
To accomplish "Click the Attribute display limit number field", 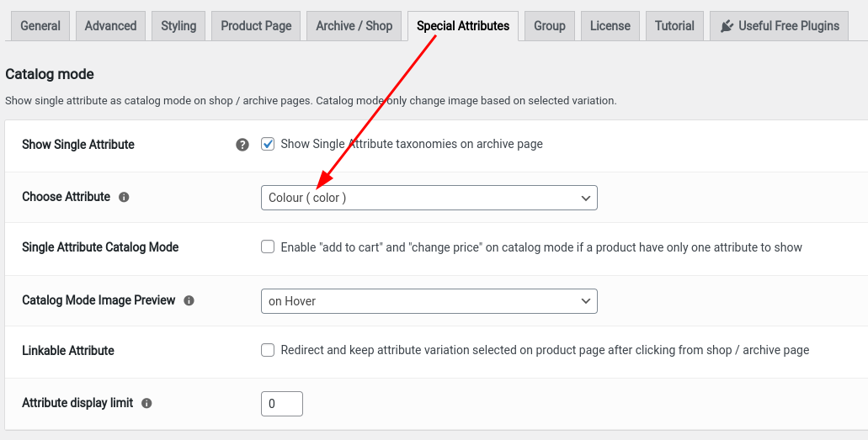I will 282,404.
